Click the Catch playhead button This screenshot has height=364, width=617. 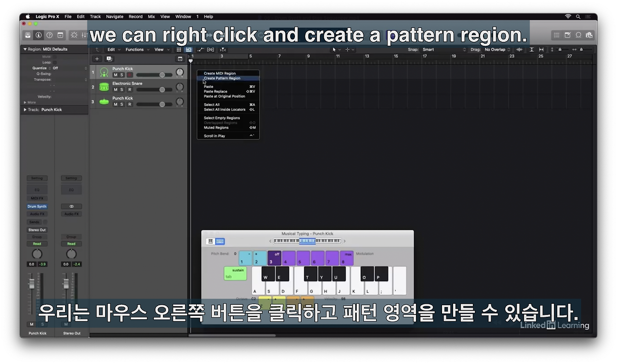pos(223,50)
